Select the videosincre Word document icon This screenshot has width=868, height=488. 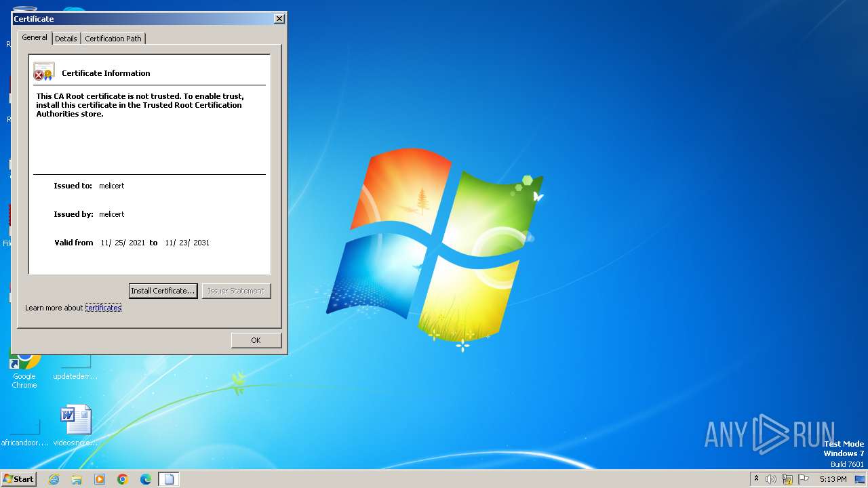[75, 426]
